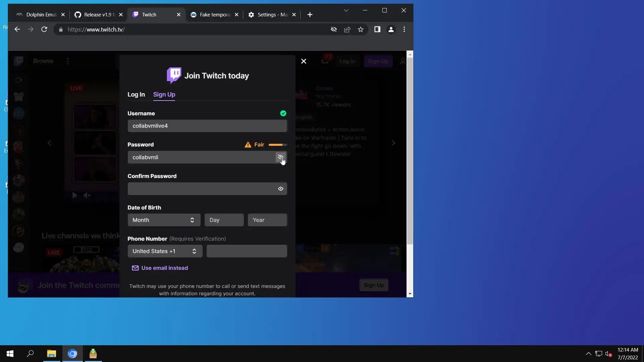The image size is (644, 362).
Task: Show the Confirm Password text
Action: point(280,189)
